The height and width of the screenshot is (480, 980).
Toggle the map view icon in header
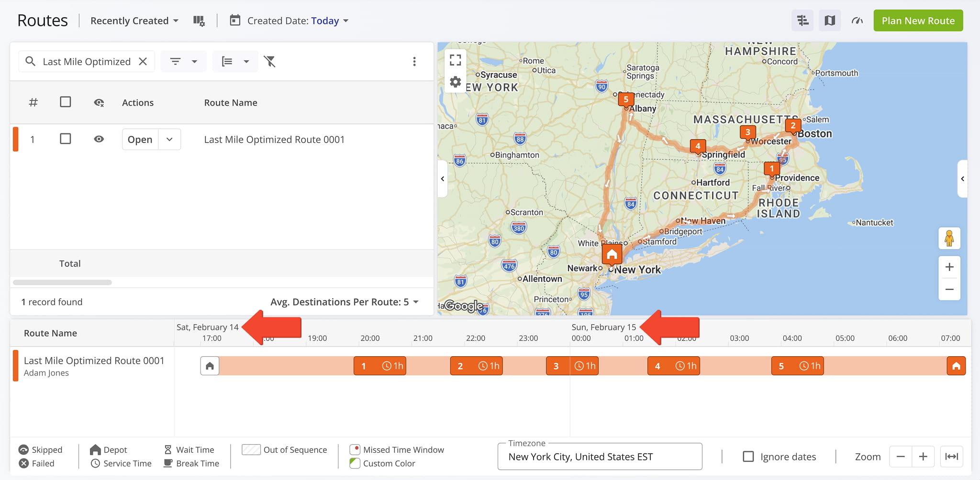pos(829,21)
